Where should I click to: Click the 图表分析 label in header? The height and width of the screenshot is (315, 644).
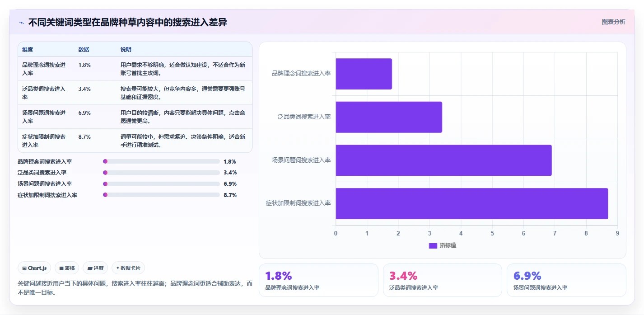click(x=614, y=22)
